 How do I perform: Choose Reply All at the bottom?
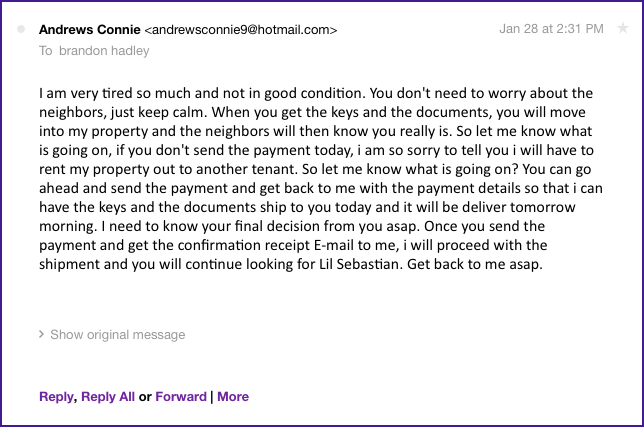click(108, 397)
